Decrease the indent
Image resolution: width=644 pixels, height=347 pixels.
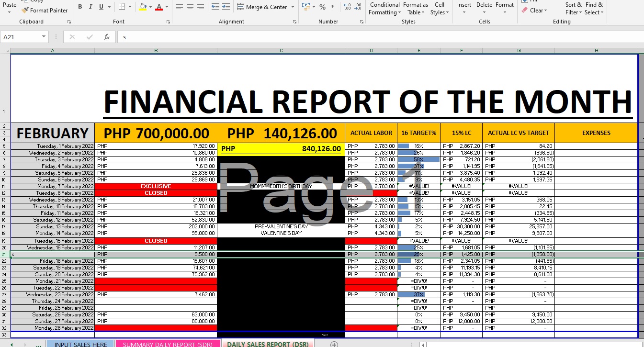(215, 7)
